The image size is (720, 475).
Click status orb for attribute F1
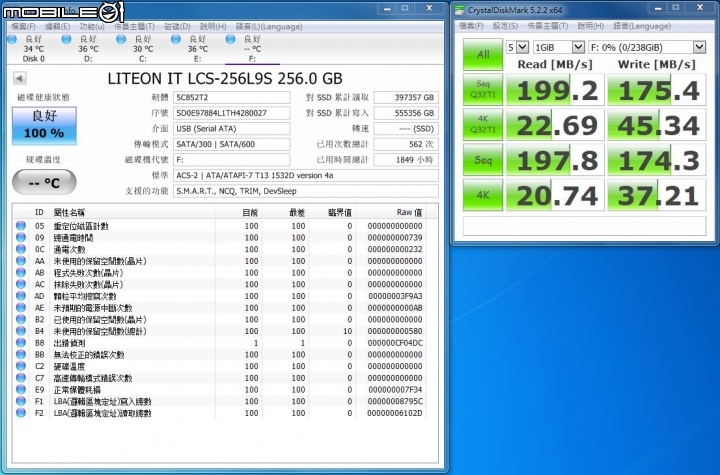[x=21, y=401]
